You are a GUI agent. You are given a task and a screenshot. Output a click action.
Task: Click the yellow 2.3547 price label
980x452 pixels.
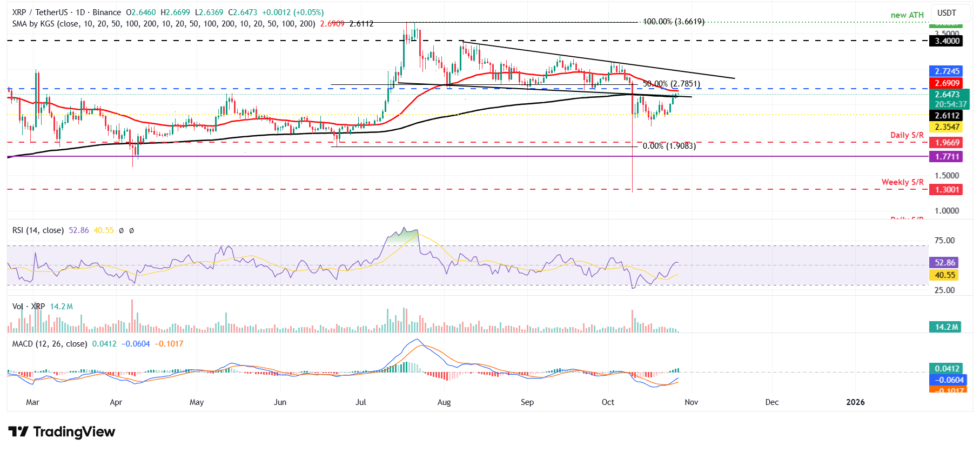point(947,128)
